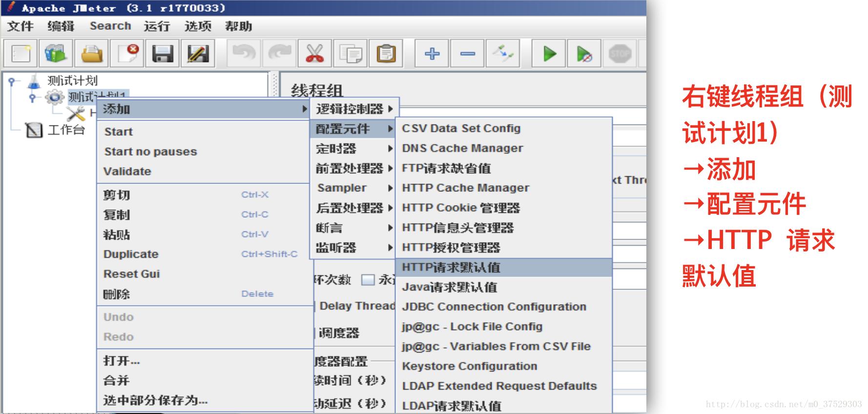The width and height of the screenshot is (868, 414).
Task: Expand the 逻辑控制器 submenu
Action: pyautogui.click(x=354, y=109)
